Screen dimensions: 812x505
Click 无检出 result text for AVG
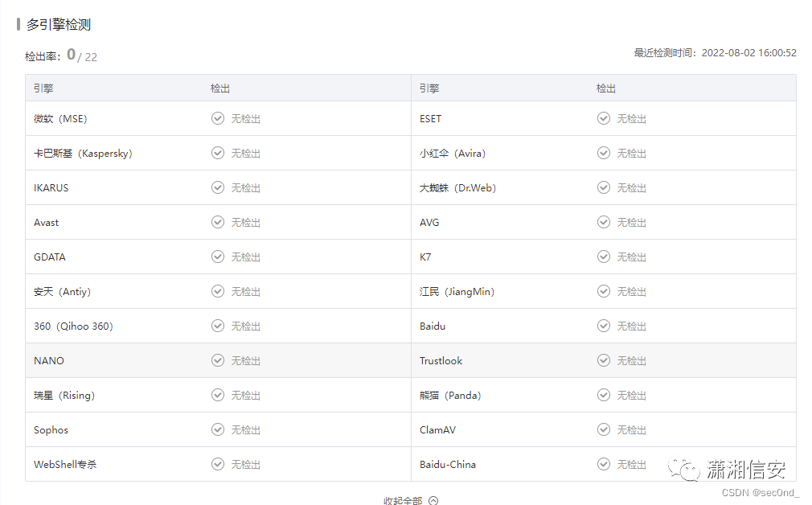point(631,223)
